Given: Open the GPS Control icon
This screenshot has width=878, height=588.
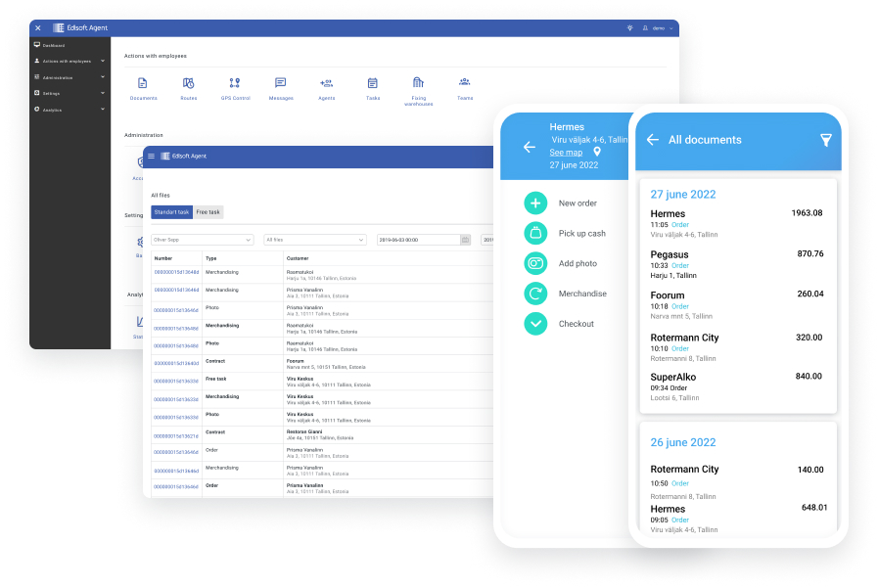Looking at the screenshot, I should [235, 83].
